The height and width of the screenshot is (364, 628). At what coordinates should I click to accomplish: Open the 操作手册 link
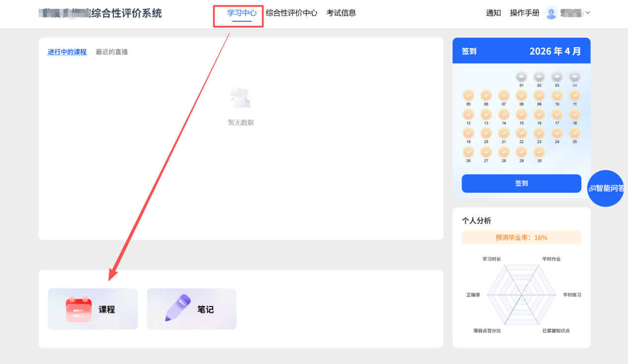point(524,13)
